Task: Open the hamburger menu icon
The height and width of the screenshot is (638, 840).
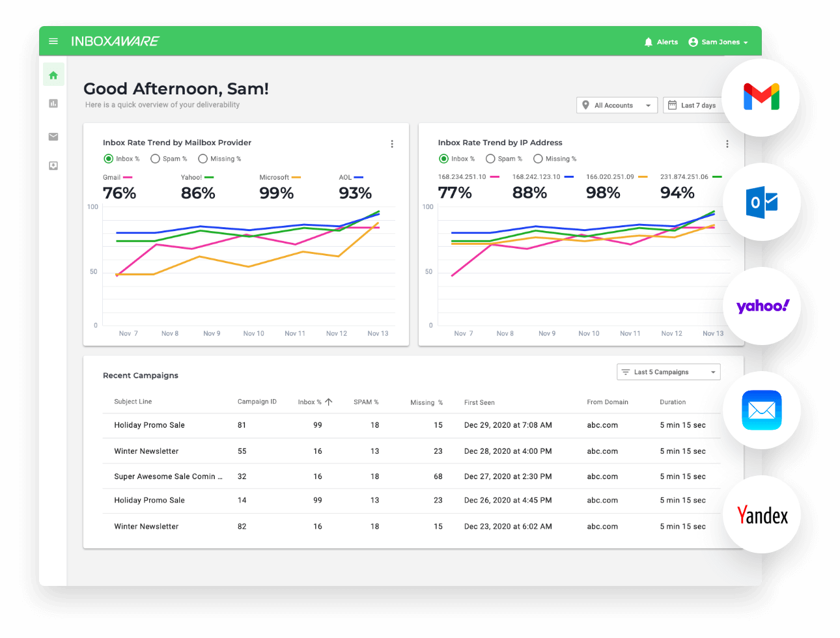Action: click(53, 42)
